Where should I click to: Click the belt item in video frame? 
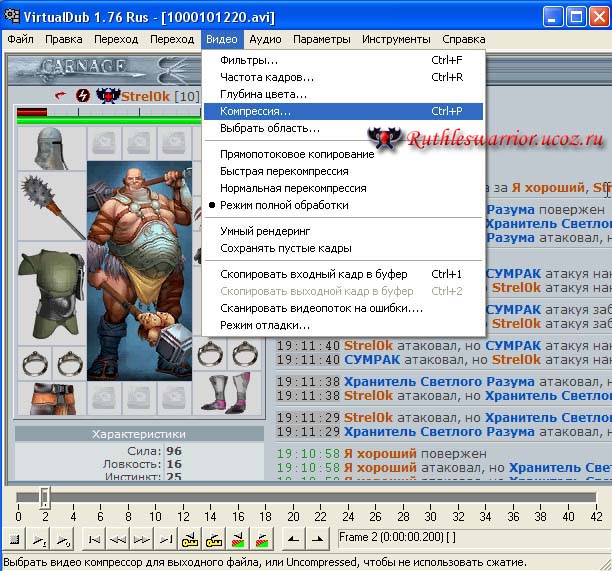(x=52, y=398)
